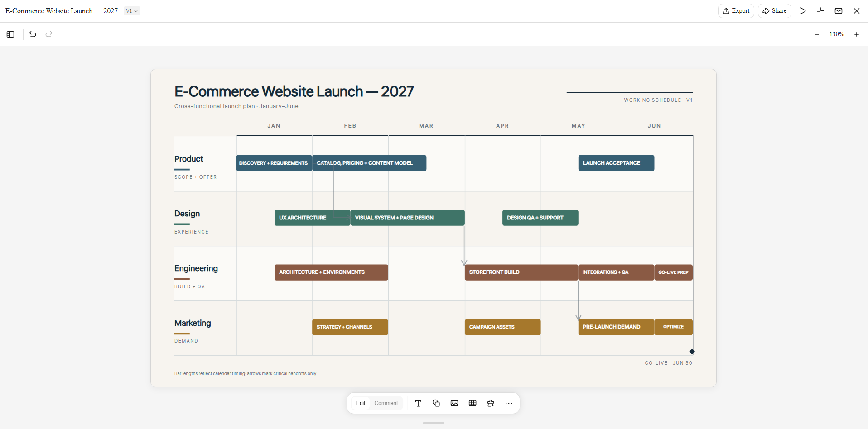Click the plus icon in the top bar
This screenshot has width=868, height=429.
820,11
